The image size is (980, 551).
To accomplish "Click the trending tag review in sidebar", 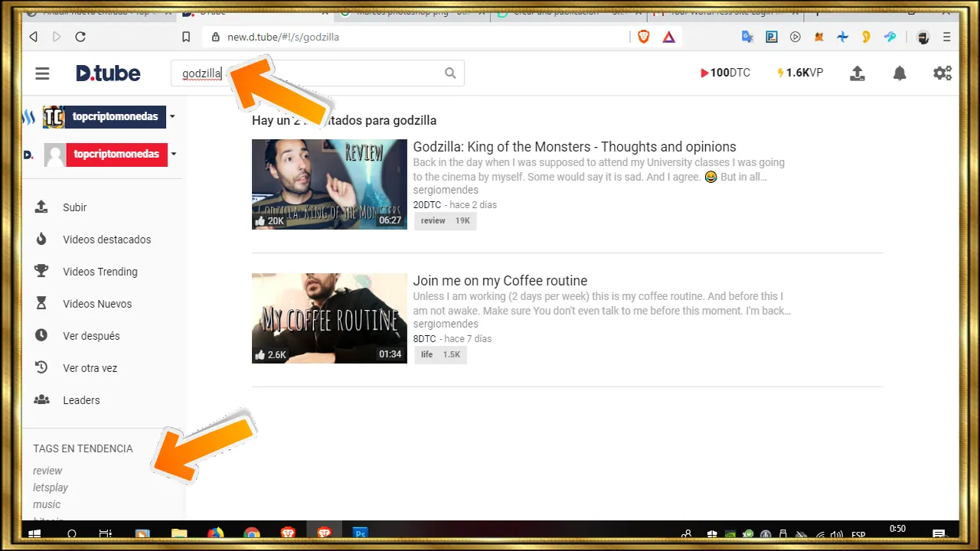I will pos(47,471).
